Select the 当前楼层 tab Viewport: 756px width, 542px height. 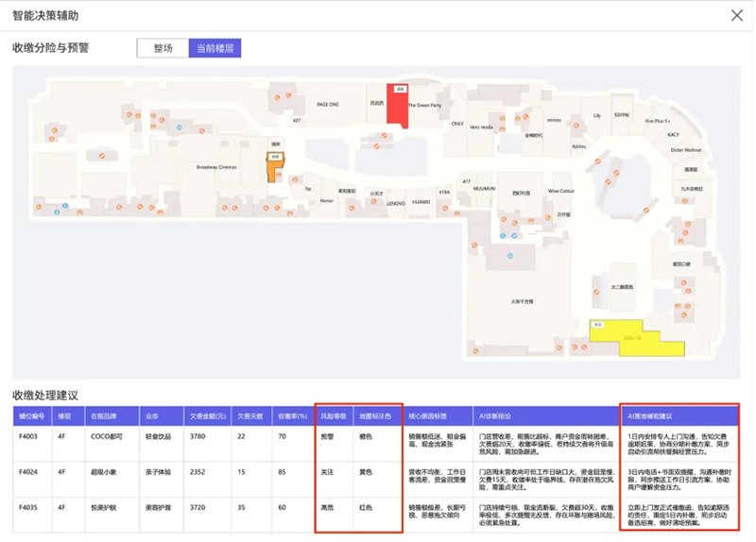click(215, 48)
